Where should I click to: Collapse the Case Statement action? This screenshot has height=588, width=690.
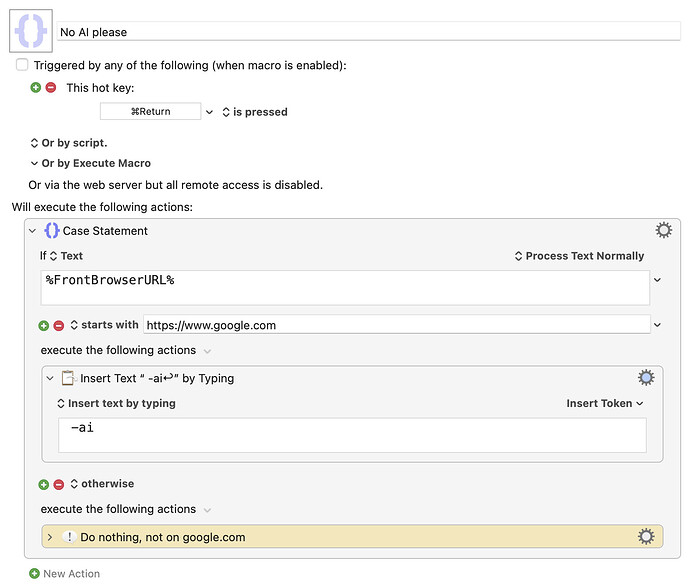click(x=32, y=231)
